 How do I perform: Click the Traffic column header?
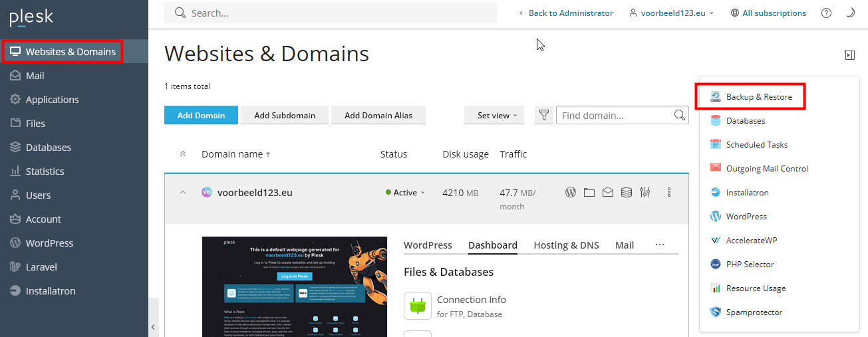point(513,154)
